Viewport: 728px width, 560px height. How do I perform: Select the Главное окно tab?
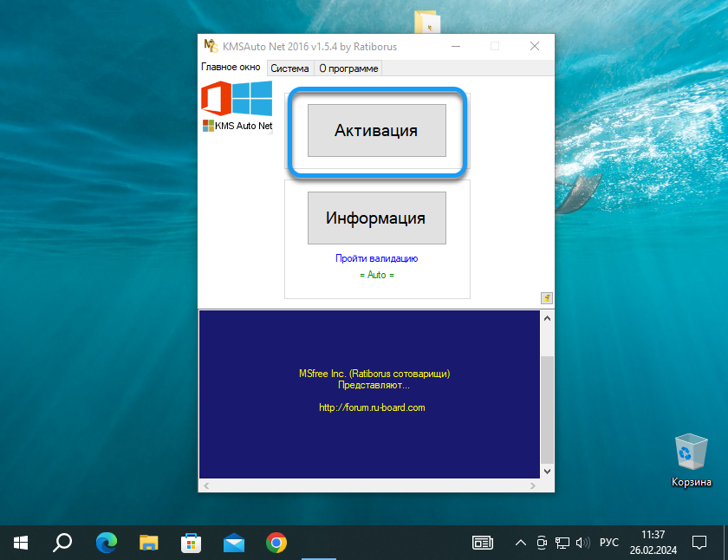(x=231, y=67)
